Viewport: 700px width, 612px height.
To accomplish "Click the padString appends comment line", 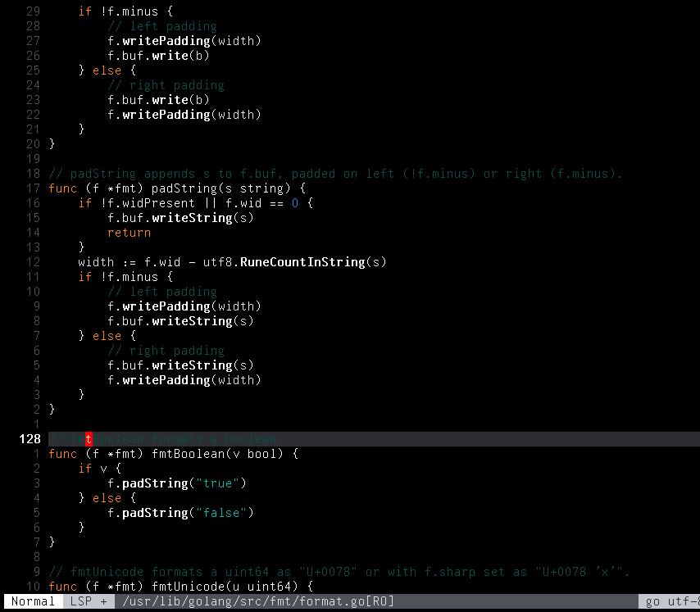I will pos(334,174).
